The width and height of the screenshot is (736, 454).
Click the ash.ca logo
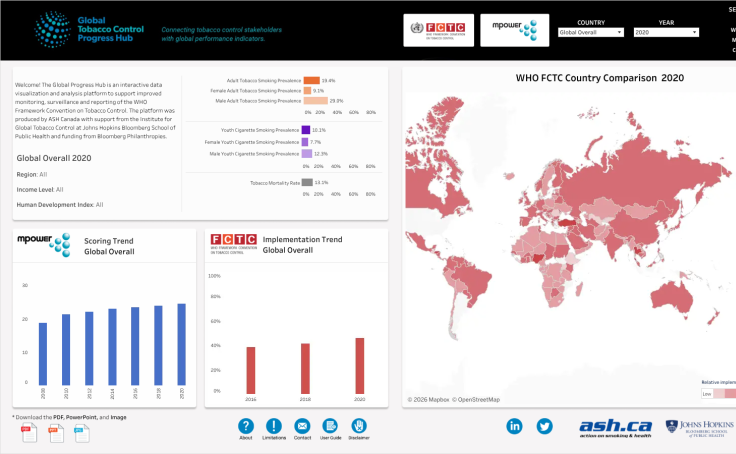[615, 428]
